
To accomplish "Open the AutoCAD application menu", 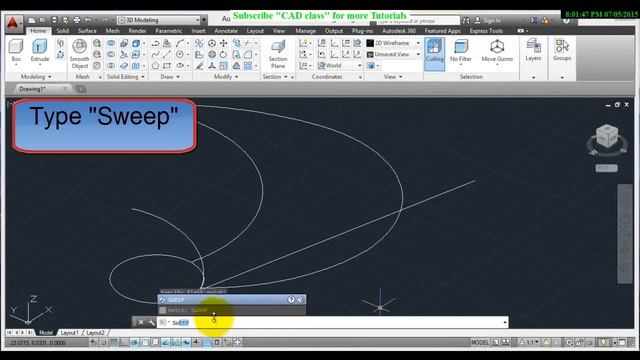I will coord(13,24).
